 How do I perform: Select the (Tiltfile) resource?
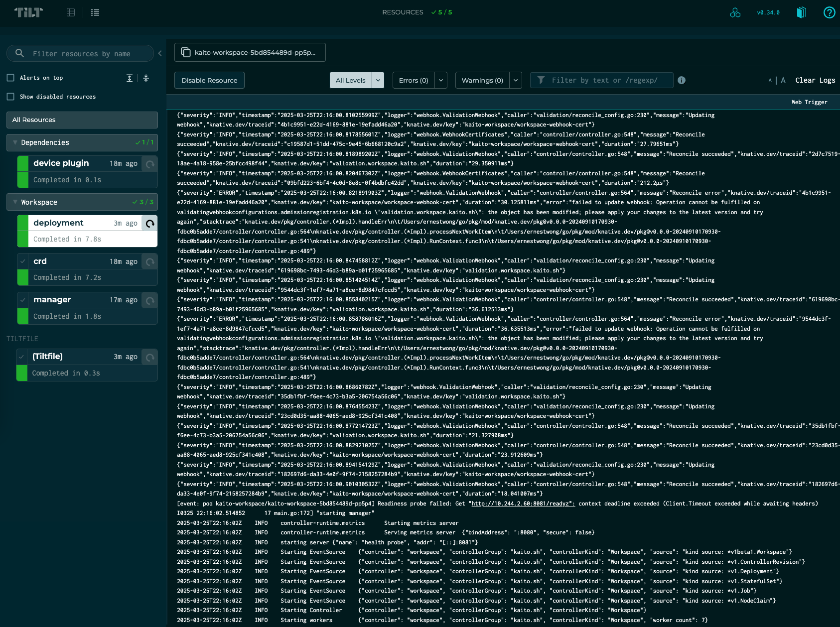87,365
